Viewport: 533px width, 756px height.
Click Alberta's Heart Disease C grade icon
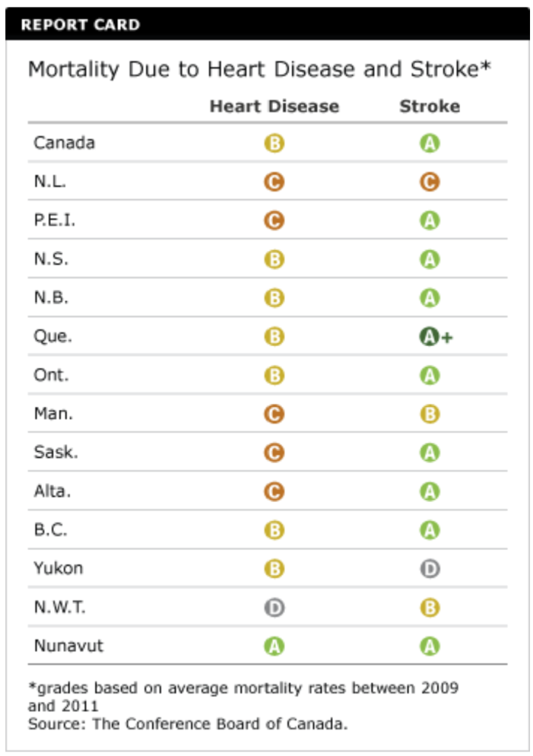point(274,492)
